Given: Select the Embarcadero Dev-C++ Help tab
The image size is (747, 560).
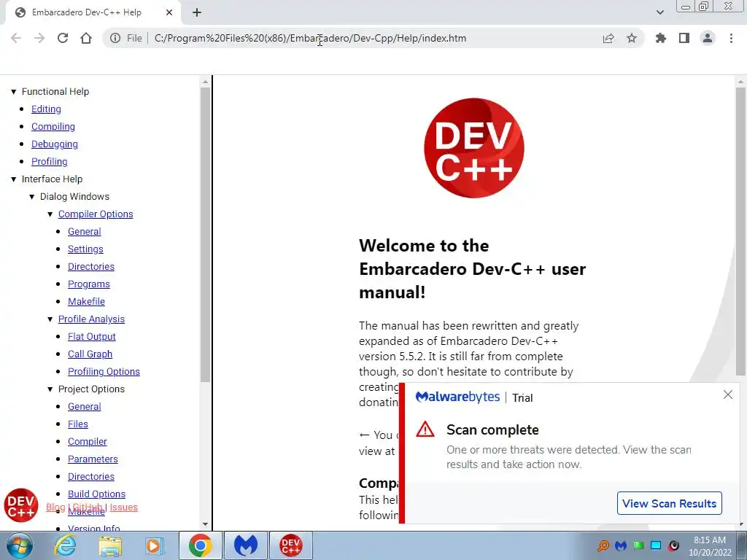Looking at the screenshot, I should point(93,12).
